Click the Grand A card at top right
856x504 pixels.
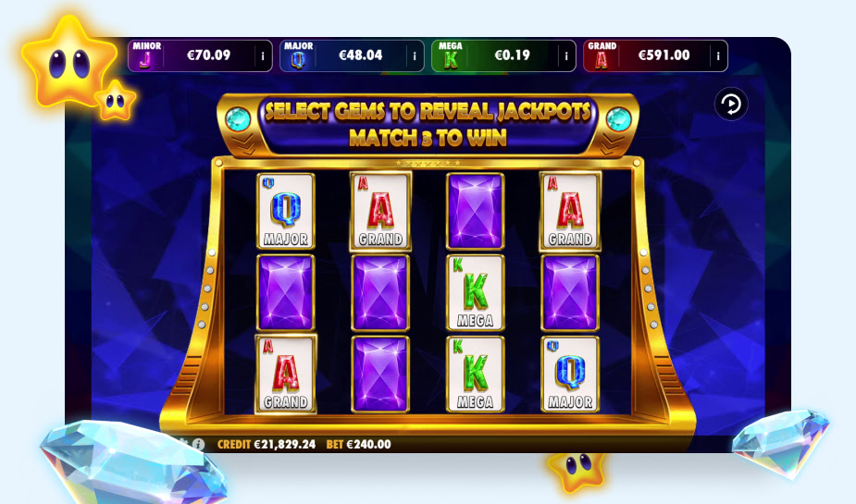coord(570,211)
